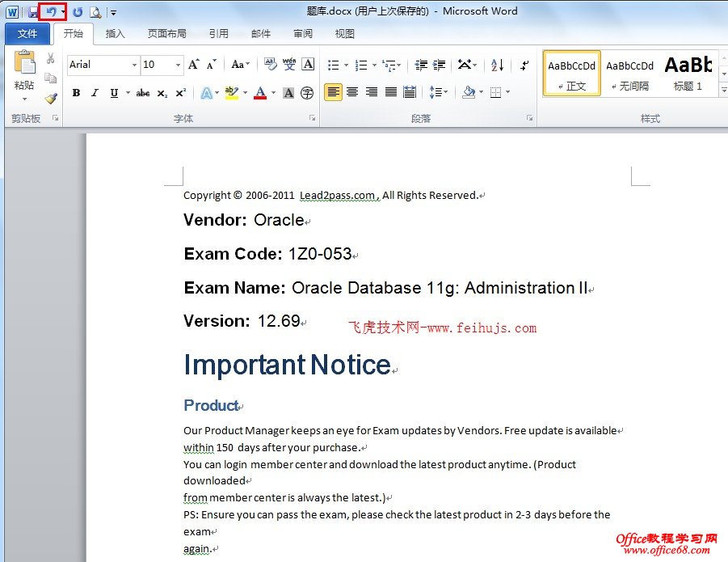Image resolution: width=728 pixels, height=562 pixels.
Task: Select Align Right paragraph alignment
Action: coord(372,92)
